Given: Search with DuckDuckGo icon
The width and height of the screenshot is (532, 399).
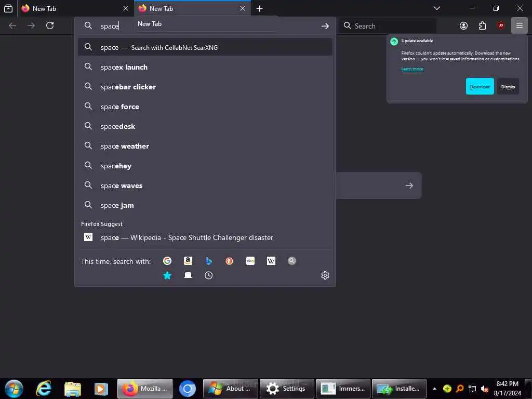Looking at the screenshot, I should (229, 261).
